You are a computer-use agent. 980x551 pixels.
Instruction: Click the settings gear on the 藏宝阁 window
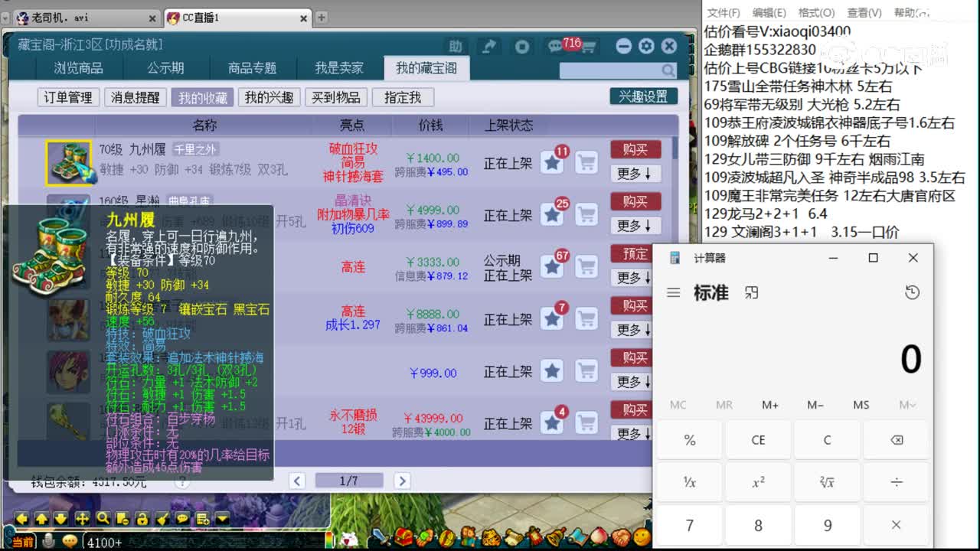coord(645,46)
